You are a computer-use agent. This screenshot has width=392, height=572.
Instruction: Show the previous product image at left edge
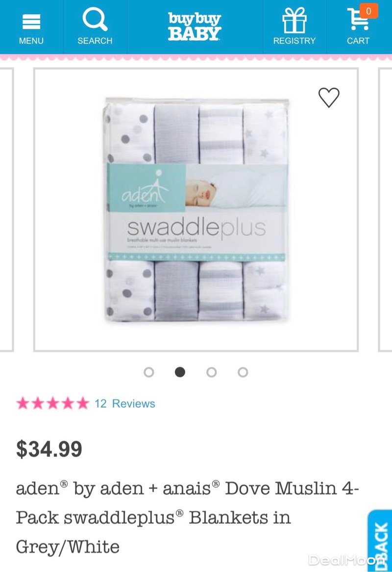6,210
